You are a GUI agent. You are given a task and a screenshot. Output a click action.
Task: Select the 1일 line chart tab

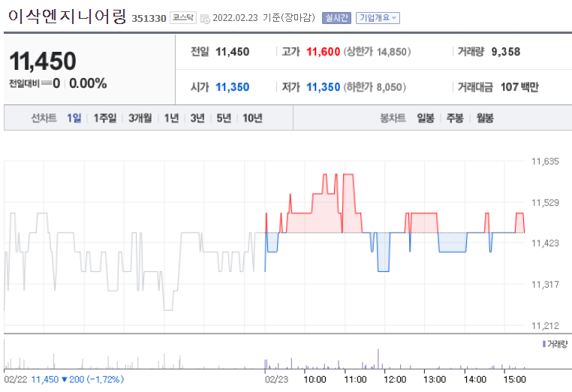74,118
